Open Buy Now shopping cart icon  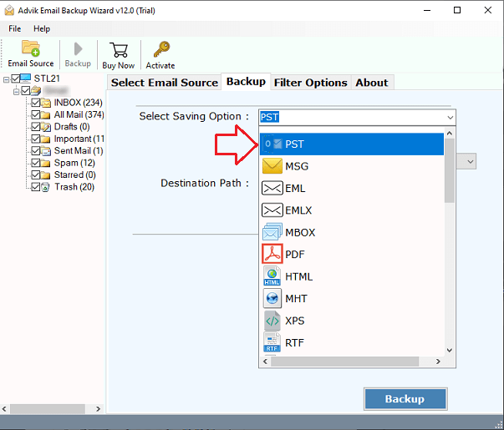point(118,50)
